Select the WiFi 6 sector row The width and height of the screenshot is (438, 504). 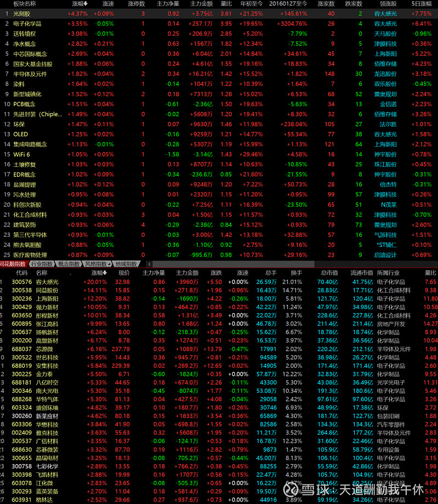point(219,154)
